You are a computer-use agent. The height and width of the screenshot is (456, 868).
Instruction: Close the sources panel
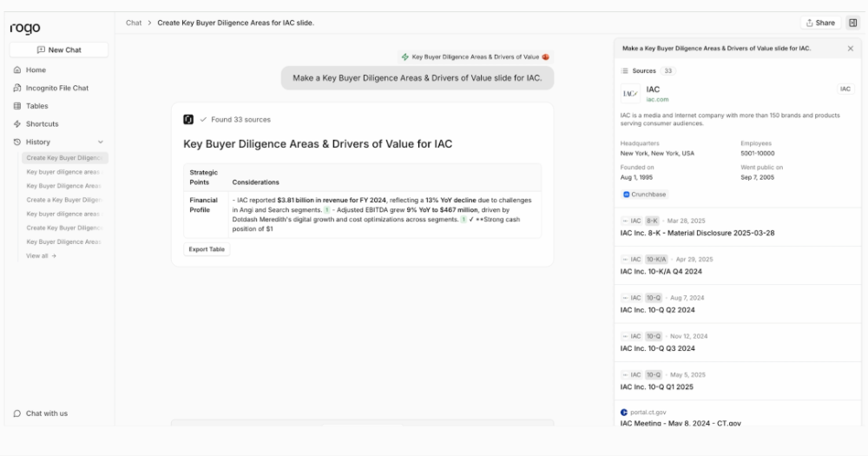tap(850, 49)
